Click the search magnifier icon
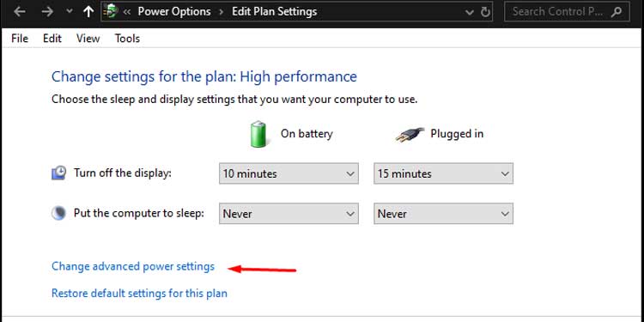644x322 pixels. (616, 11)
